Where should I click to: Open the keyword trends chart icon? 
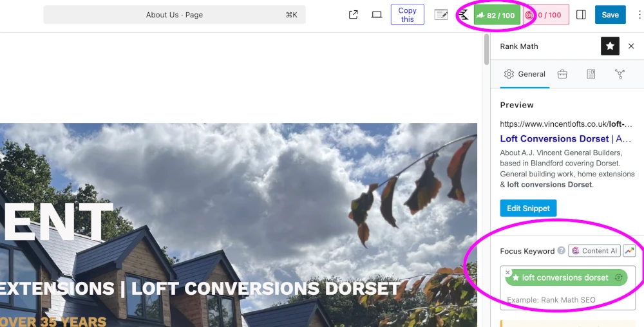pos(629,251)
